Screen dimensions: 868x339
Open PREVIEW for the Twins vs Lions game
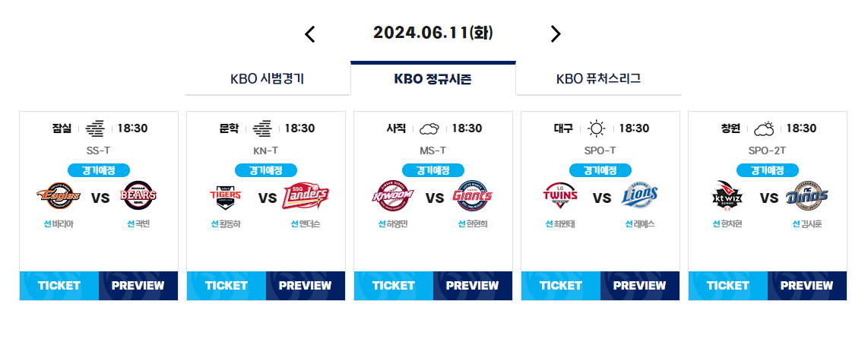pos(640,286)
